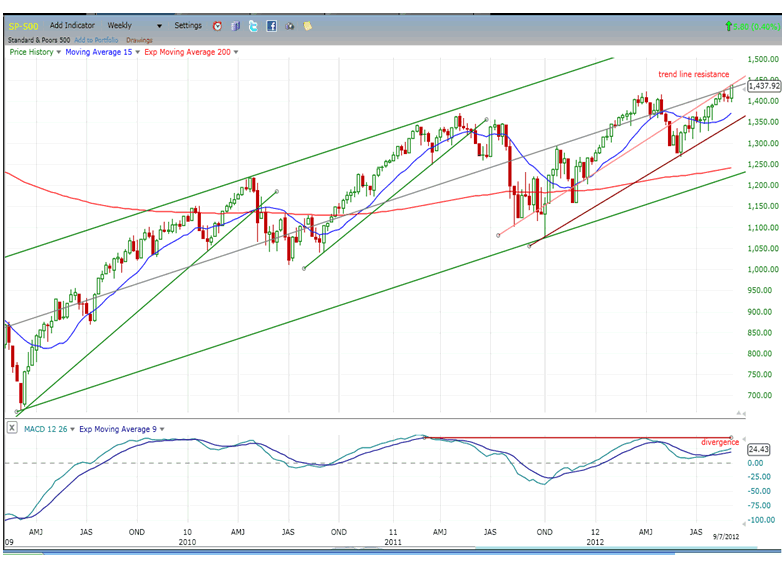Click the database stack icon in toolbar
Viewport: 783px width, 564px height.
click(235, 26)
